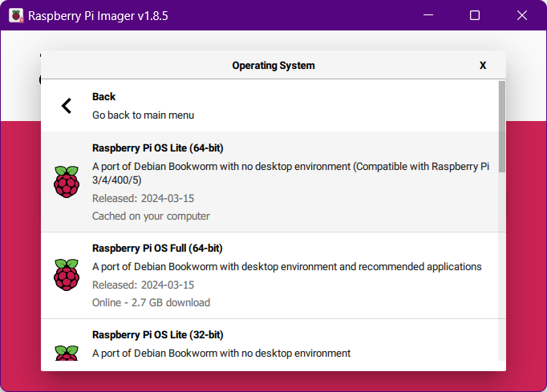This screenshot has width=547, height=392.
Task: Maximize the Raspberry Pi Imager window
Action: [475, 15]
